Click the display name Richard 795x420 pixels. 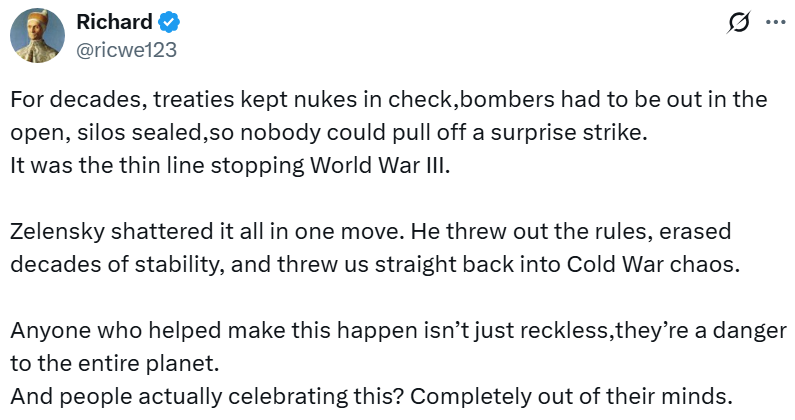(x=113, y=23)
